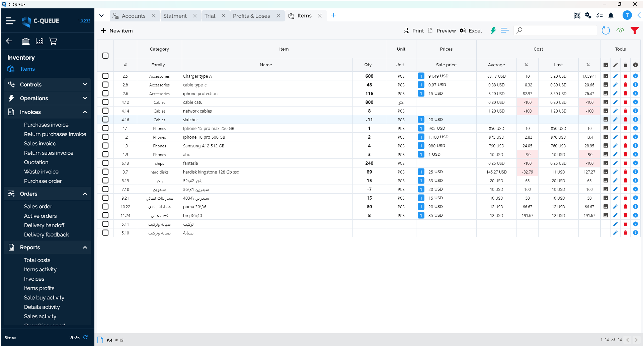Toggle the green eye visibility icon
Image resolution: width=644 pixels, height=347 pixels.
click(x=620, y=30)
